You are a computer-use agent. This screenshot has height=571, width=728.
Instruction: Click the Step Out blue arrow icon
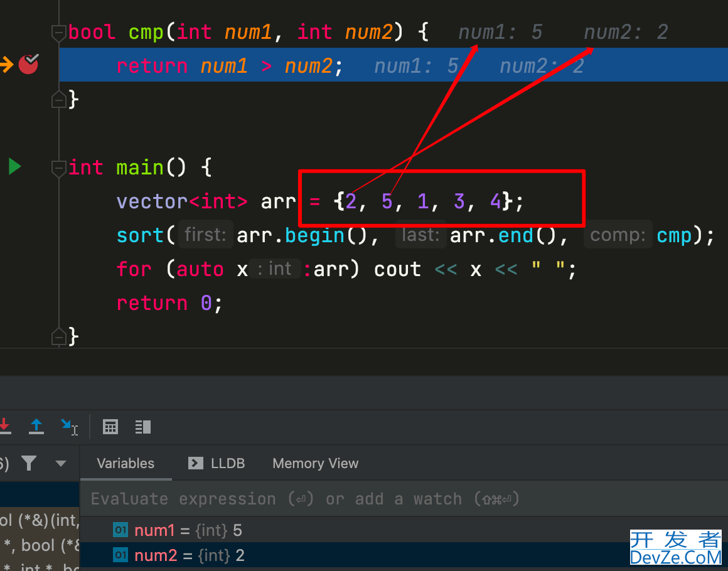[36, 426]
